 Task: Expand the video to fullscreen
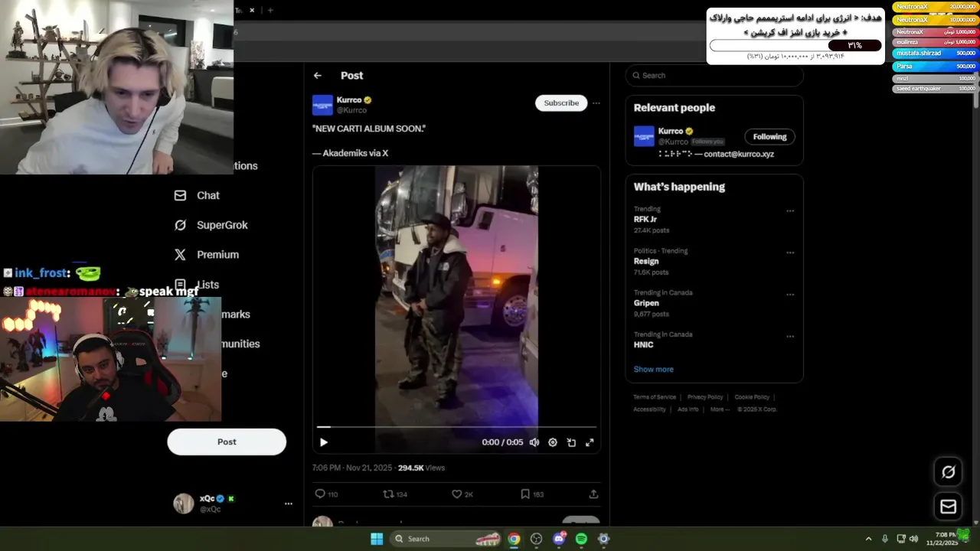(x=590, y=442)
